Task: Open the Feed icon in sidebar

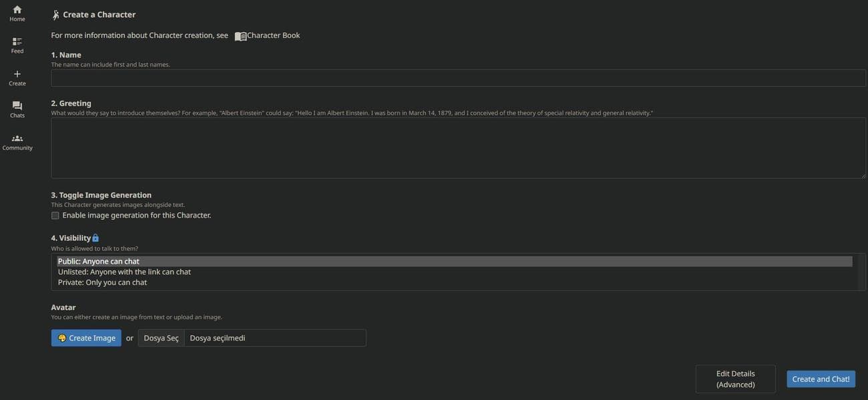Action: (17, 41)
